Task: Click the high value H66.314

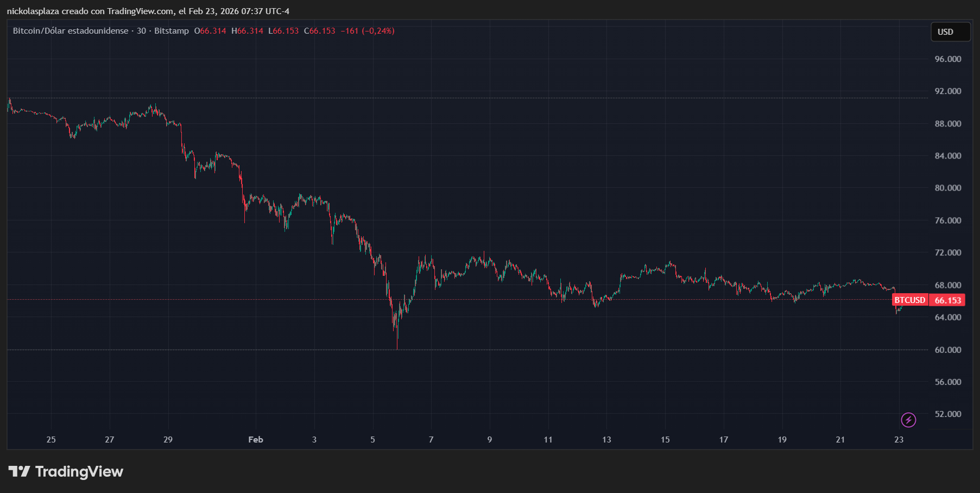Action: pos(247,31)
